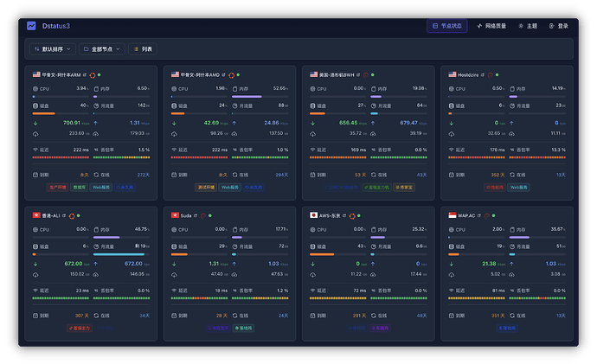Click the 42.69 download speed value
The image size is (597, 364).
[211, 123]
